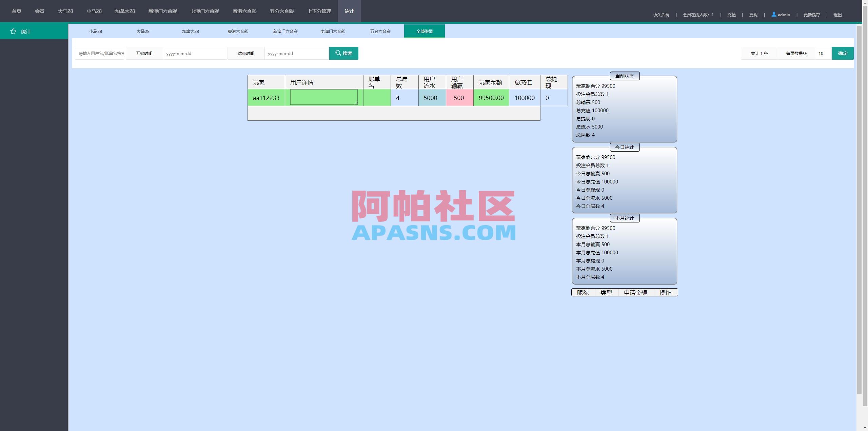Image resolution: width=868 pixels, height=431 pixels.
Task: Switch to the 五分六合彩 sub-tab
Action: point(380,31)
